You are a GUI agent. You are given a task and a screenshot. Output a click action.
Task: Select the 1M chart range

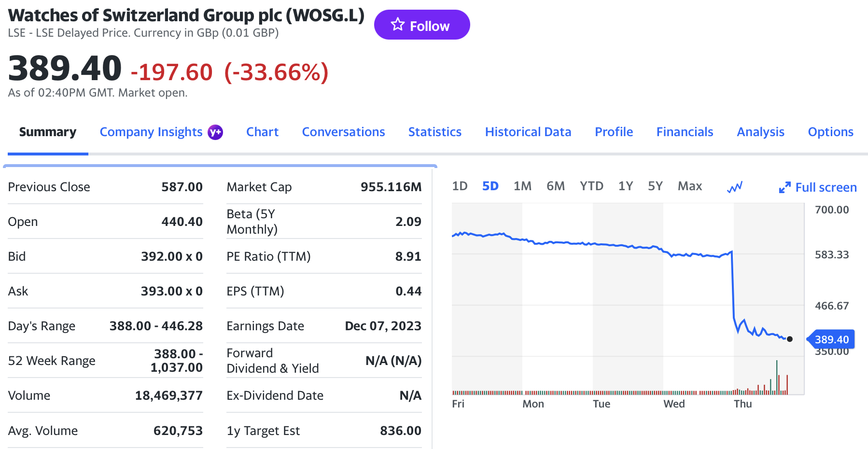click(522, 186)
